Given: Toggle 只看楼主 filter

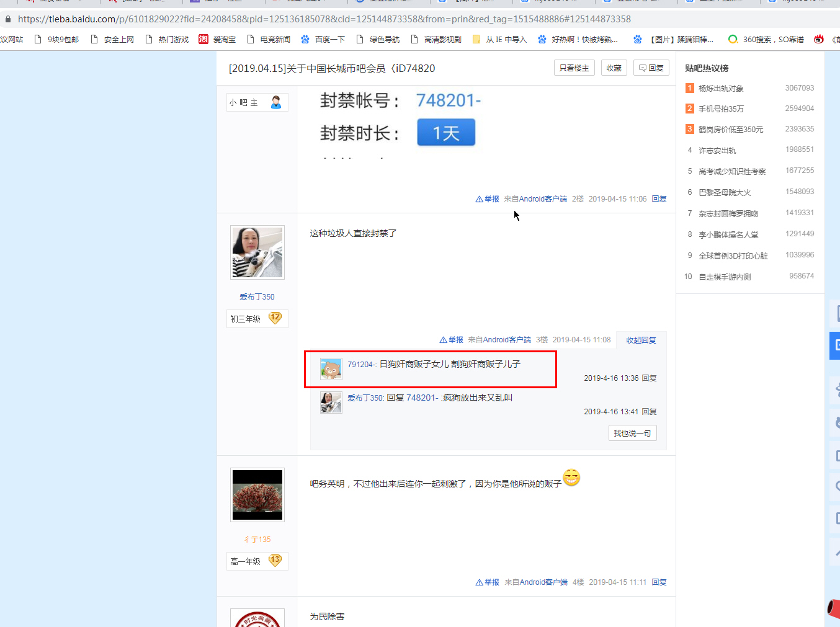Looking at the screenshot, I should pos(574,68).
